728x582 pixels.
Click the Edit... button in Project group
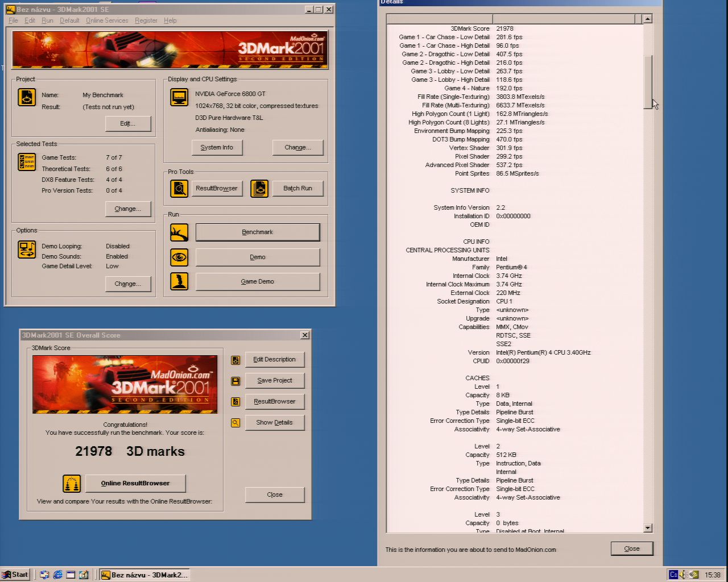tap(128, 123)
